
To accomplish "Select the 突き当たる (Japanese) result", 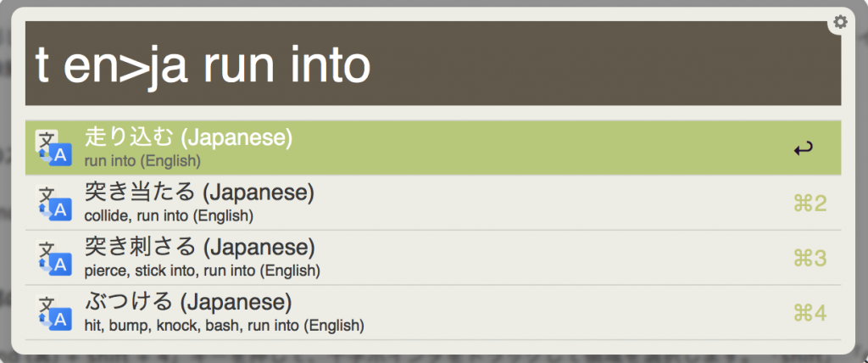I will pyautogui.click(x=433, y=203).
